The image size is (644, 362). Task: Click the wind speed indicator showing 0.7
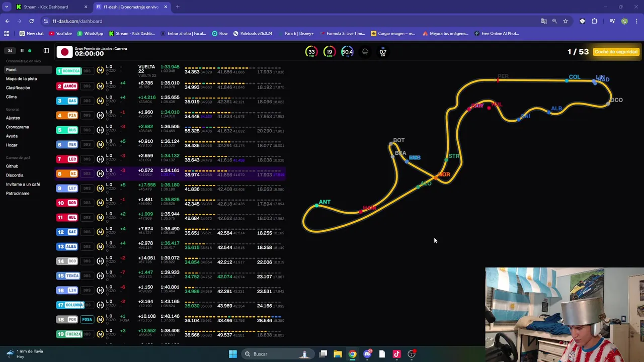coord(383,52)
